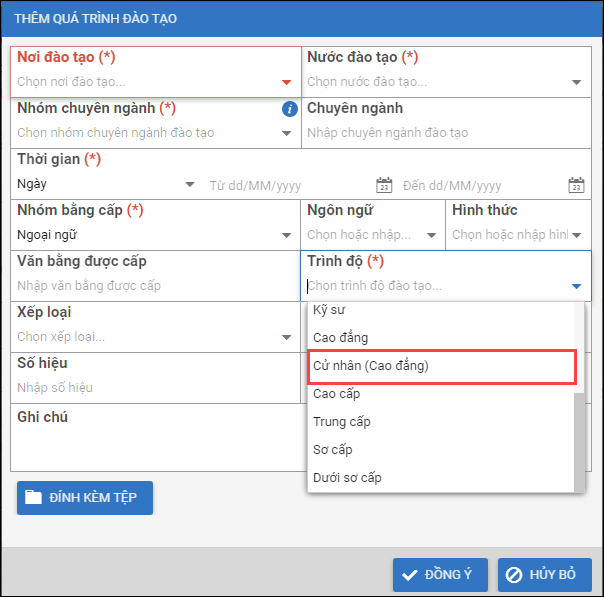The width and height of the screenshot is (604, 597).
Task: Expand the Nhóm bằng cấp dropdown
Action: (x=287, y=236)
